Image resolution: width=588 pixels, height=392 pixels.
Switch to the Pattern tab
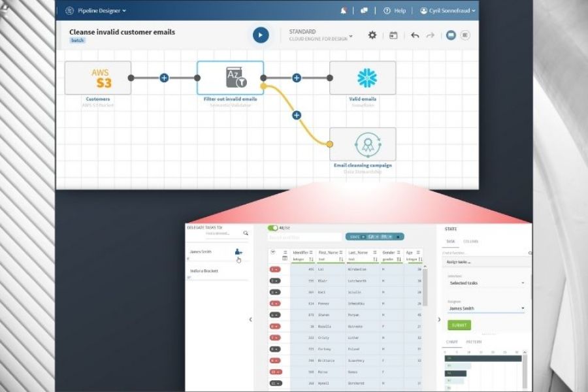pos(473,342)
